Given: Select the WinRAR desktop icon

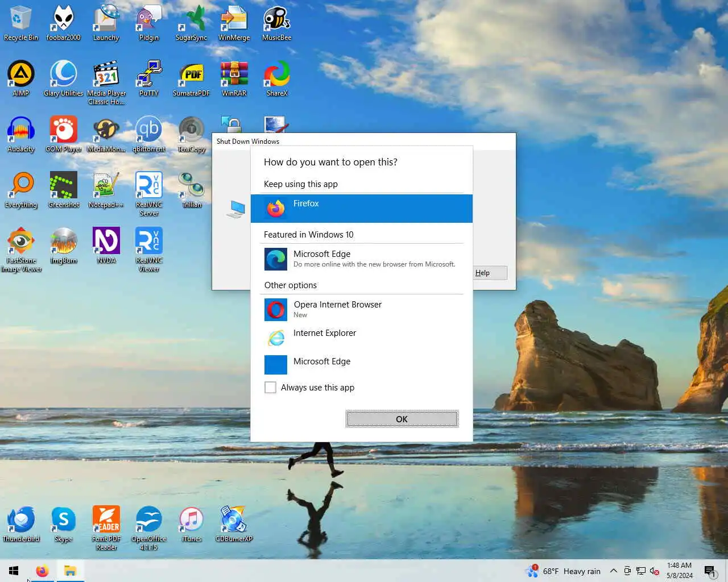Looking at the screenshot, I should coord(234,78).
